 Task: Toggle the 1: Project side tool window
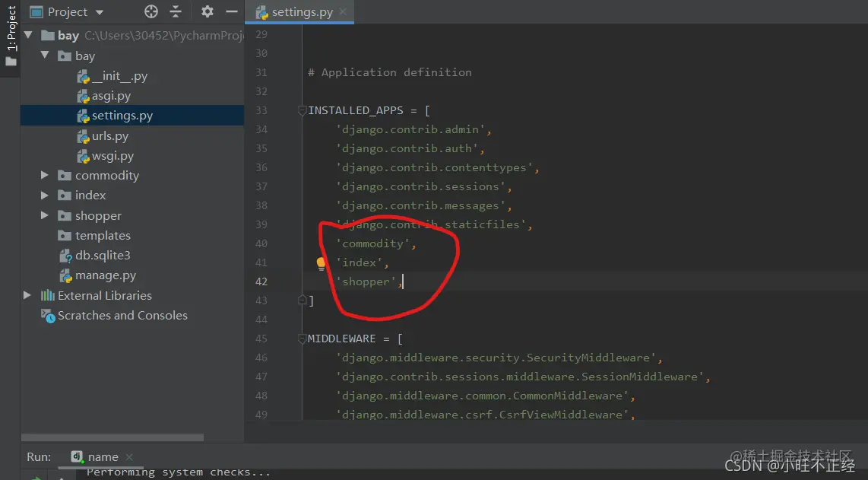click(x=11, y=37)
